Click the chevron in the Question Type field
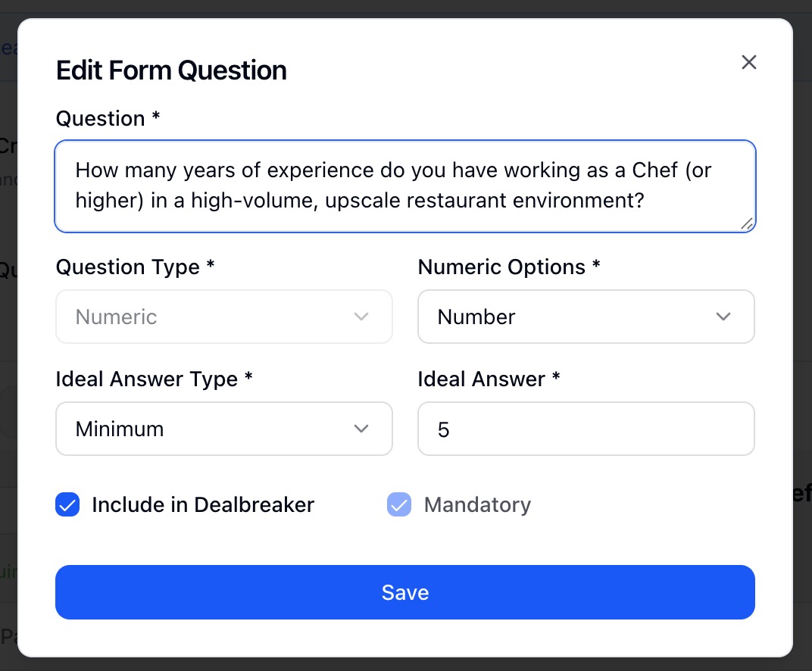Image resolution: width=812 pixels, height=671 pixels. pos(361,317)
